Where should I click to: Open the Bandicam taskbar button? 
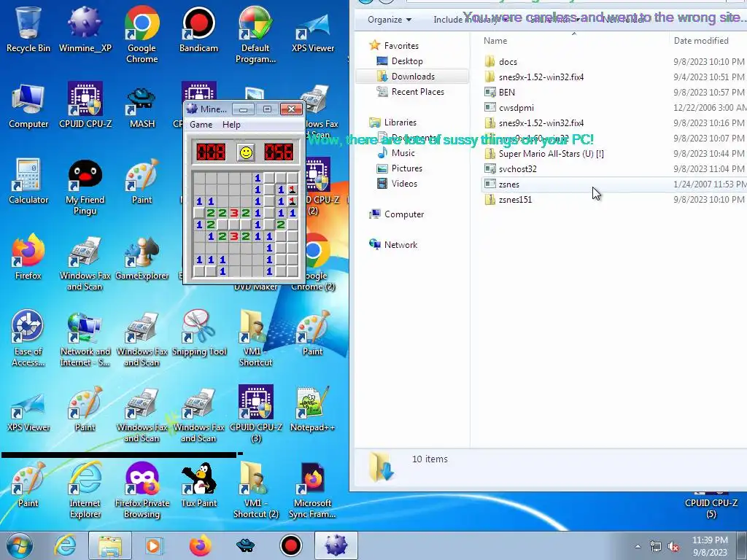[291, 545]
